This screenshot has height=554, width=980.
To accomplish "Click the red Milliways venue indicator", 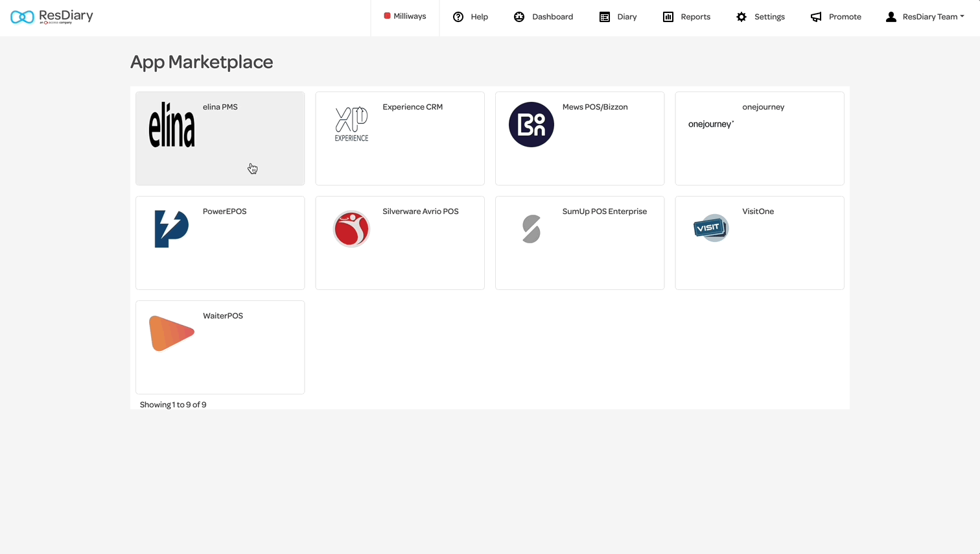I will click(x=387, y=16).
